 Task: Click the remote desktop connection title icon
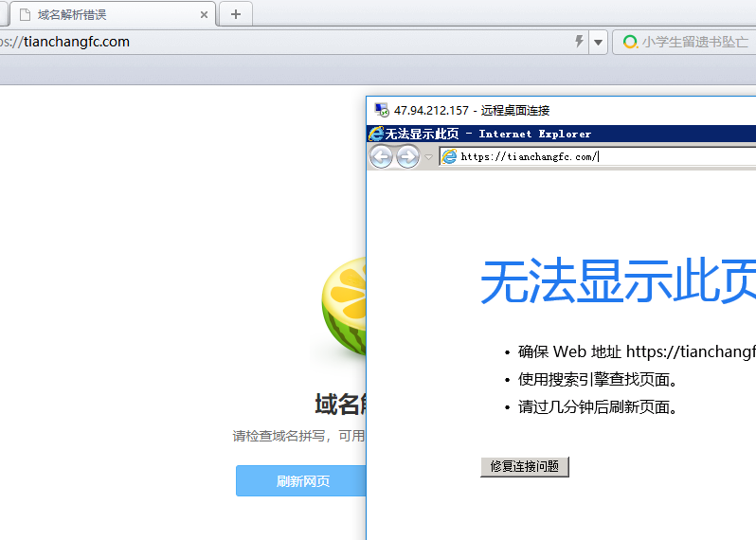[x=382, y=110]
